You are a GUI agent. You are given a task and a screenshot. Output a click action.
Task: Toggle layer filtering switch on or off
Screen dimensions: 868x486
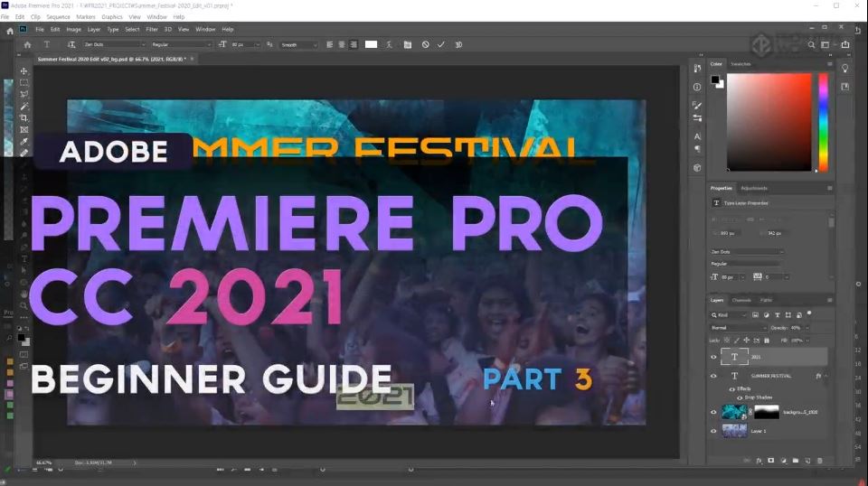pos(809,313)
